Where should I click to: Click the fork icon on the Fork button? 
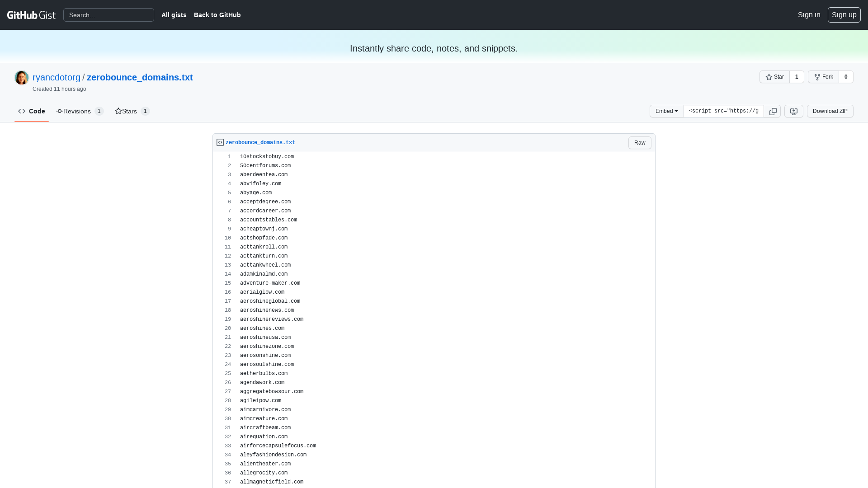[x=818, y=77]
